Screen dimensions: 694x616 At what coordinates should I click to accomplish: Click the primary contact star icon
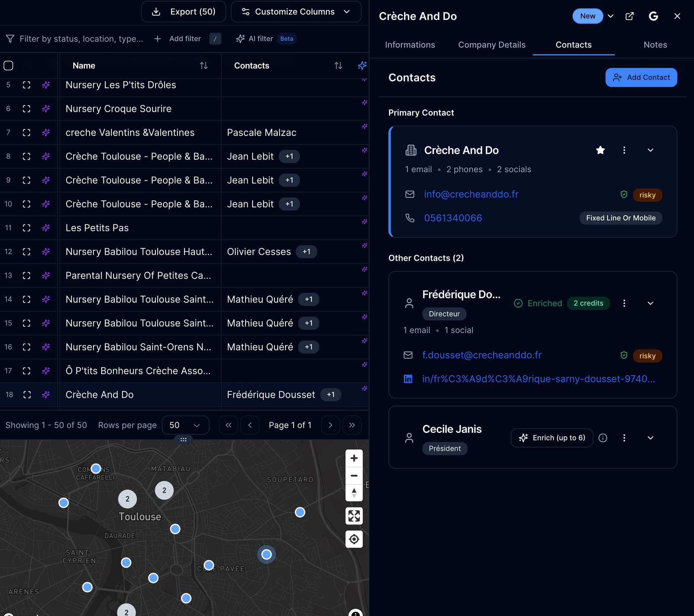[x=600, y=150]
